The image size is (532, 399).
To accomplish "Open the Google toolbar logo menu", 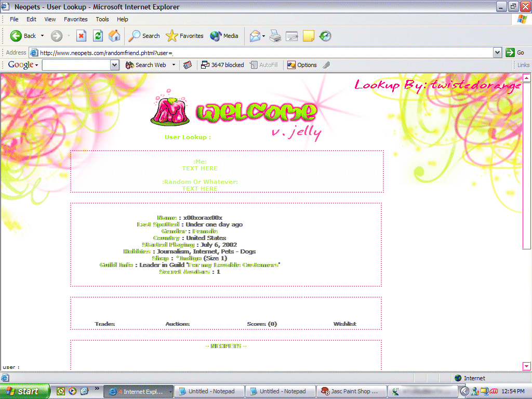I will point(23,65).
